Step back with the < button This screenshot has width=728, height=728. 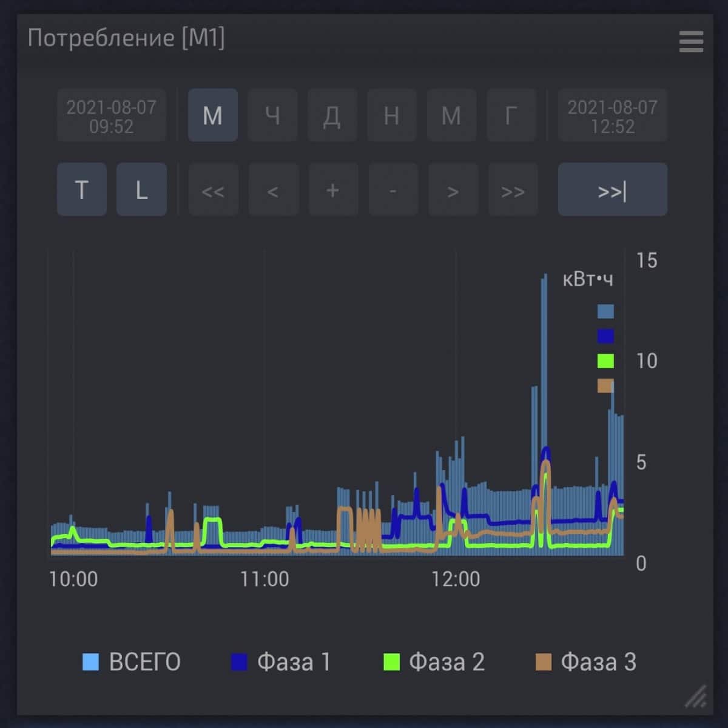click(273, 189)
